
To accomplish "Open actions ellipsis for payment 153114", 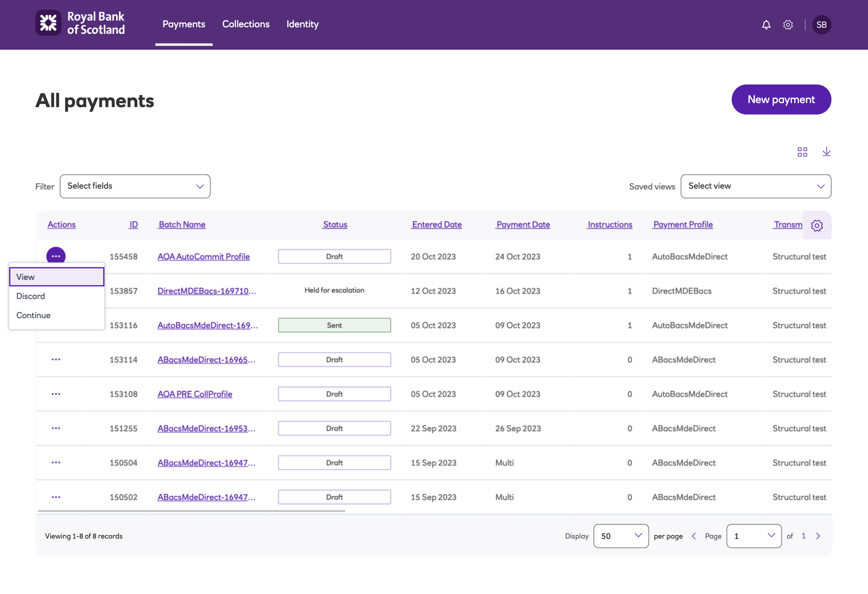I will 56,359.
